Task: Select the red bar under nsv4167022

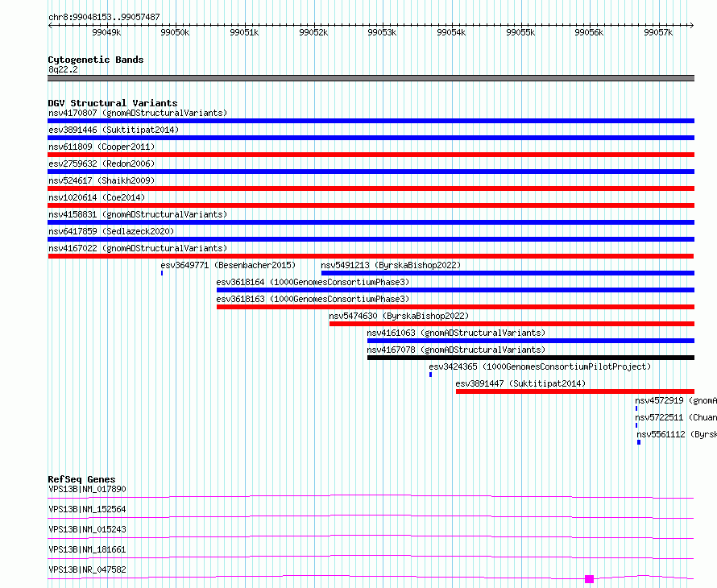Action: [371, 256]
